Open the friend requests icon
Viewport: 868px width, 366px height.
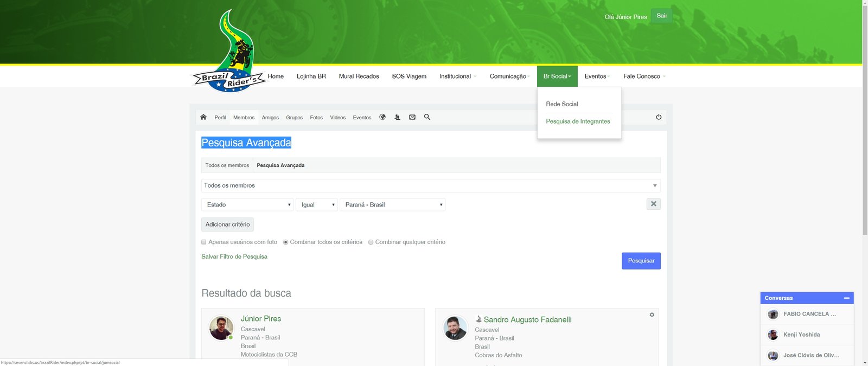click(397, 117)
